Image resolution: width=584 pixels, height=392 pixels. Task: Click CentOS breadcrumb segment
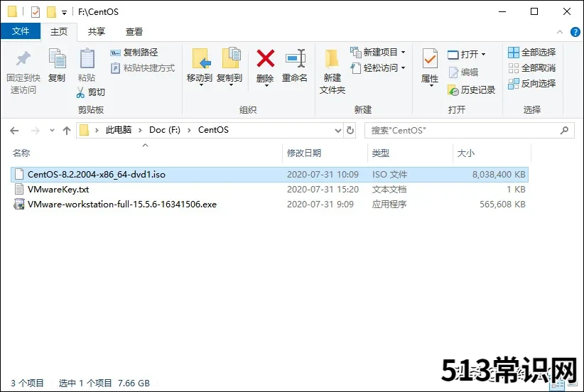pyautogui.click(x=213, y=130)
